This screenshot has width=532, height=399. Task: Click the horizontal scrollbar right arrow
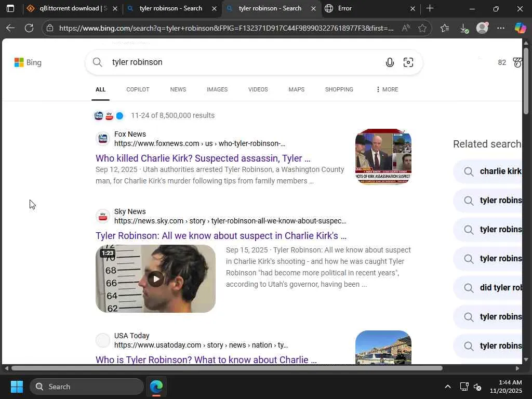[517, 368]
